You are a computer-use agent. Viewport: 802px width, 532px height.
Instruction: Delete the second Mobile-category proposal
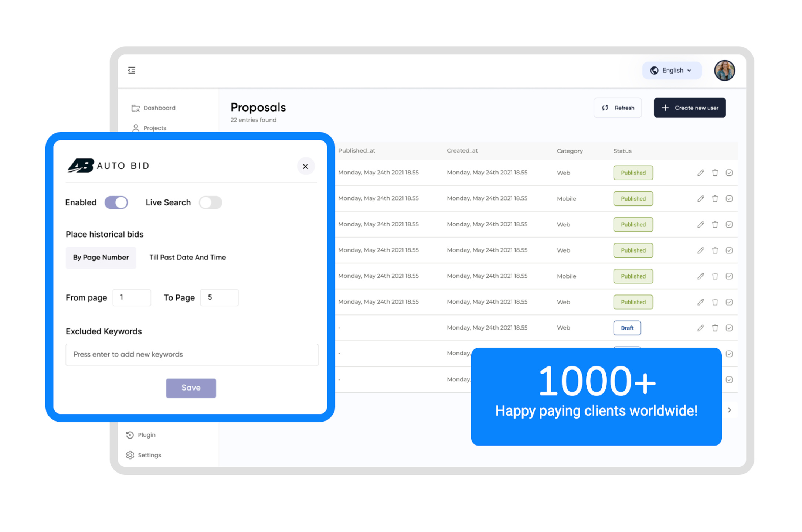pos(715,276)
